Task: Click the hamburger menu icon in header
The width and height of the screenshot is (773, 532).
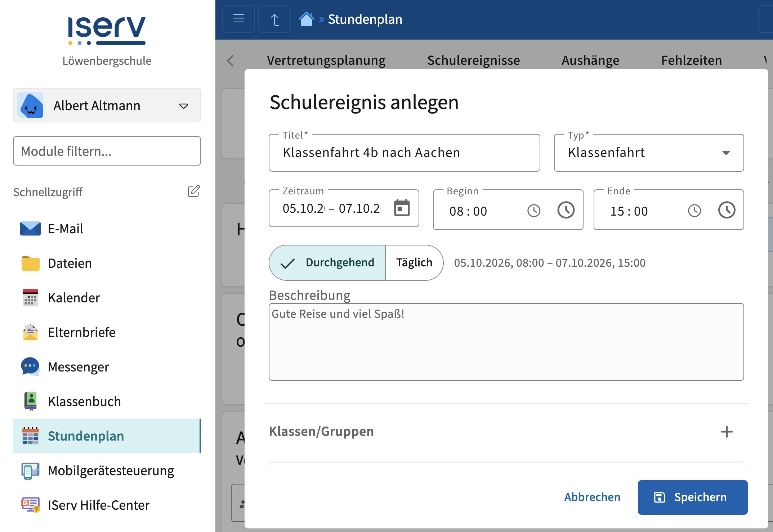Action: (x=238, y=19)
